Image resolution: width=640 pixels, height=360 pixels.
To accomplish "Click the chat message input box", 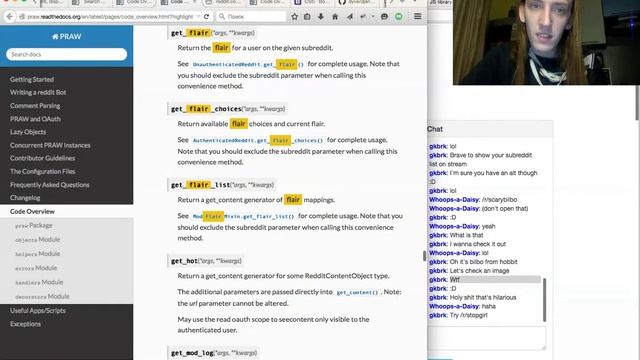I will [487, 338].
